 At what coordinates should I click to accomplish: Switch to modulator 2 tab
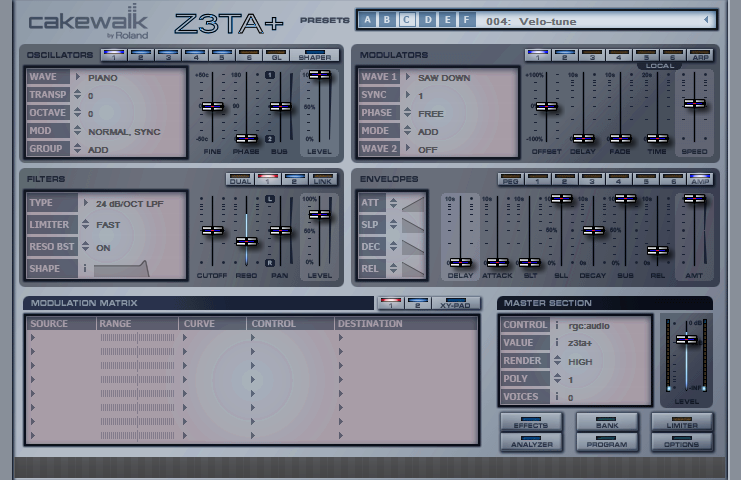[565, 55]
